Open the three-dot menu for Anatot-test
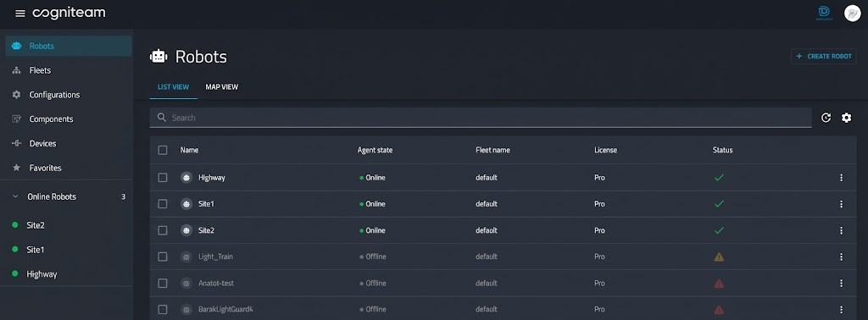Screen dimensions: 868x320 point(841,283)
